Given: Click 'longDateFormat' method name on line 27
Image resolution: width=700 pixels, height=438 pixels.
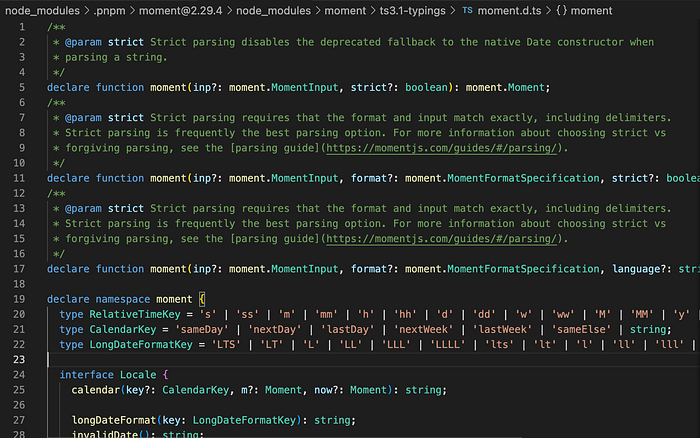Looking at the screenshot, I should click(114, 420).
